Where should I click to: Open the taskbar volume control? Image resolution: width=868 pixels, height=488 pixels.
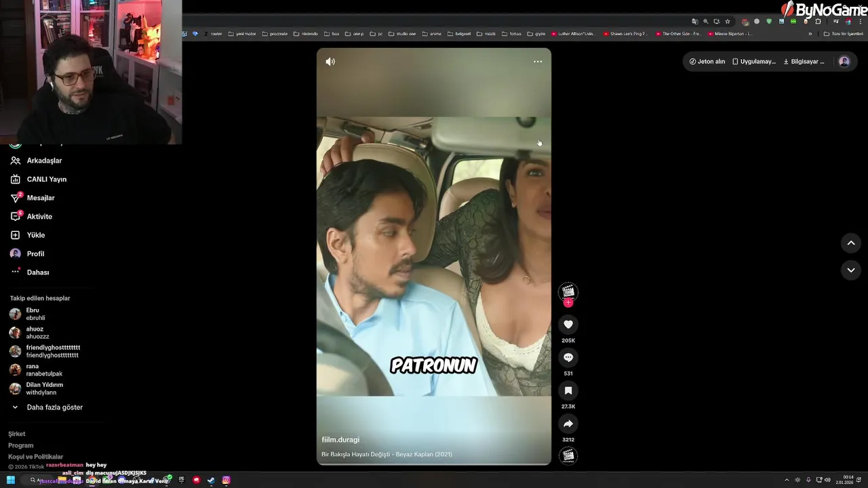click(827, 480)
